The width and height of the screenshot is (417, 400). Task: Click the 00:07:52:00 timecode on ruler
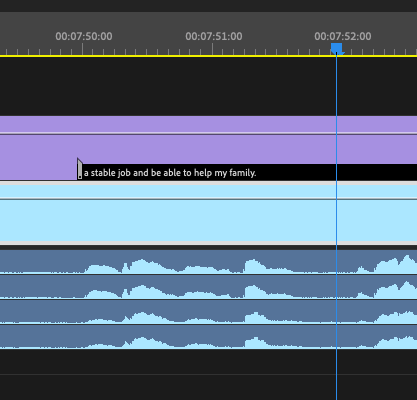pos(343,36)
